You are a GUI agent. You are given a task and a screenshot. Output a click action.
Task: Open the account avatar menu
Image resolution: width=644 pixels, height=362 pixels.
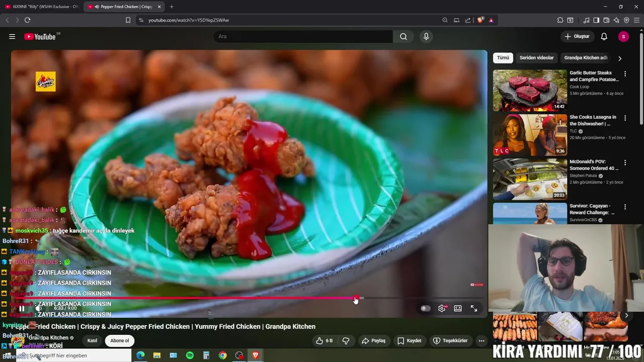click(623, 37)
